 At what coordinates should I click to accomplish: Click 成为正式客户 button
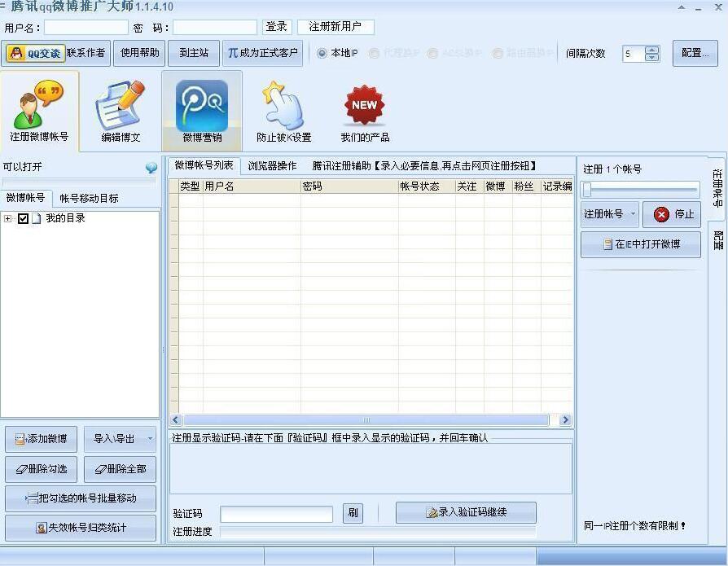262,54
